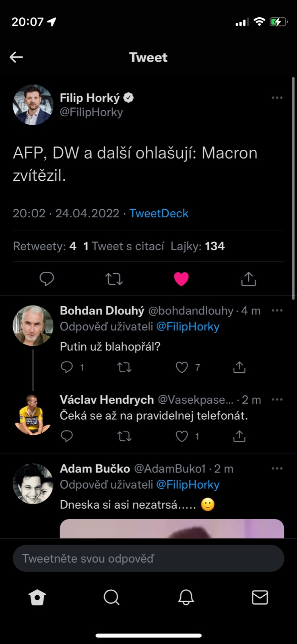Unlike the main tweet with the pink heart

tap(181, 279)
